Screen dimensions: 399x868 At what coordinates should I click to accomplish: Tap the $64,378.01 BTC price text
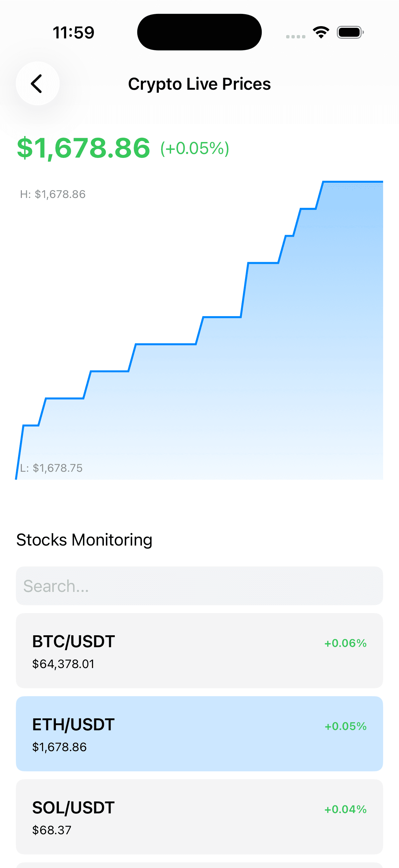coord(63,664)
